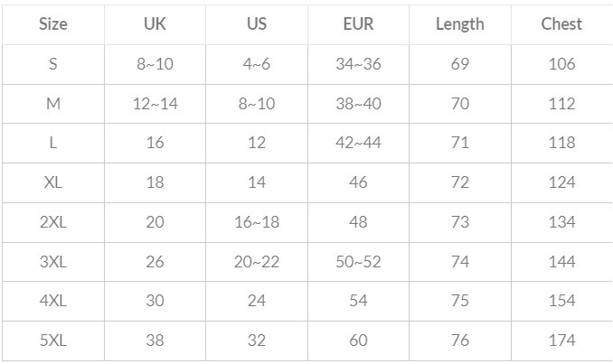Click the Chest column header
The width and height of the screenshot is (613, 364).
[x=561, y=24]
